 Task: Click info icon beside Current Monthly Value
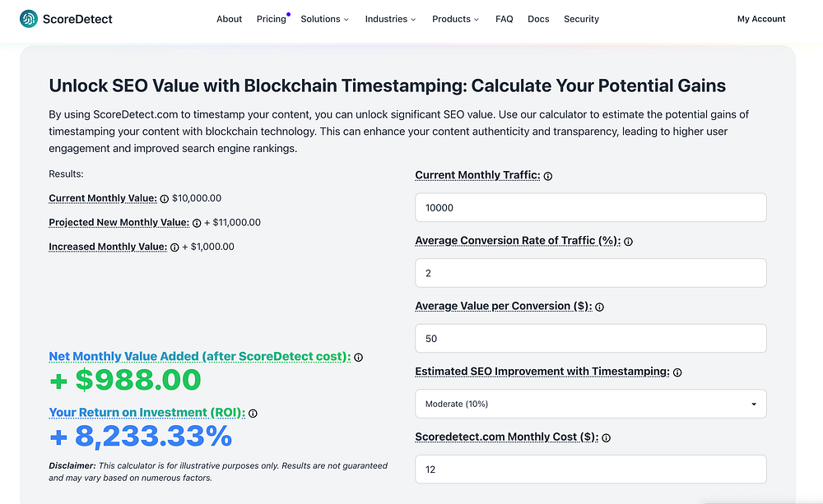tap(165, 199)
